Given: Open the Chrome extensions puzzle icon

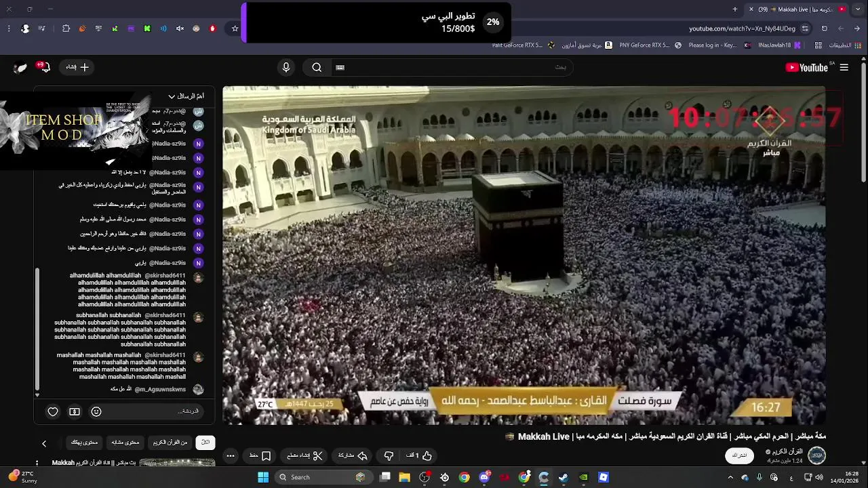Looking at the screenshot, I should point(66,28).
